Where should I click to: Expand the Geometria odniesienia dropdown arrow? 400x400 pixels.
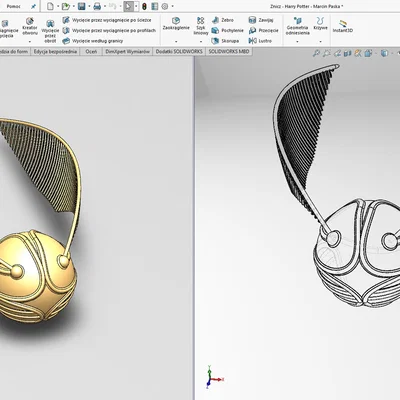[x=297, y=42]
